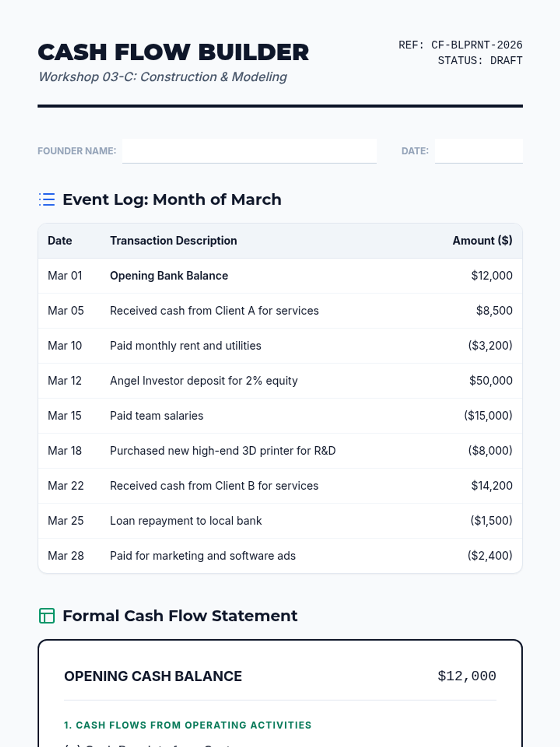Click the Client A services amount $8,500
Viewport: 560px width, 747px height.
494,311
